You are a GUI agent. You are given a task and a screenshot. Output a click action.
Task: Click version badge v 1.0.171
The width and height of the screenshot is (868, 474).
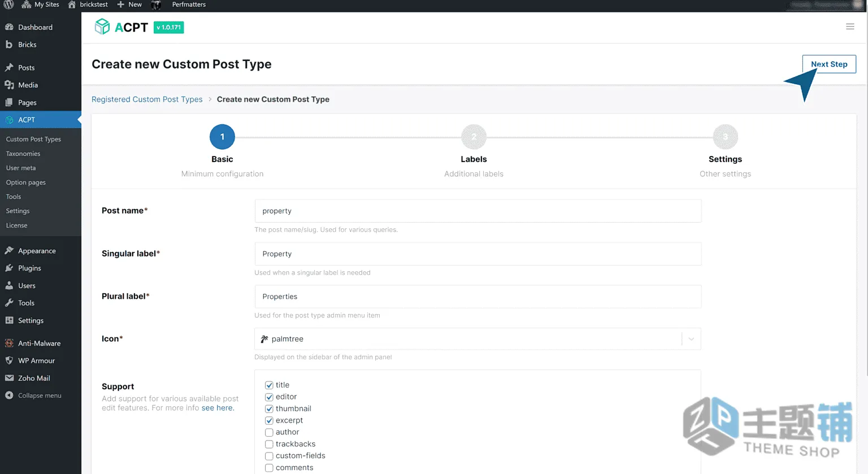tap(169, 27)
